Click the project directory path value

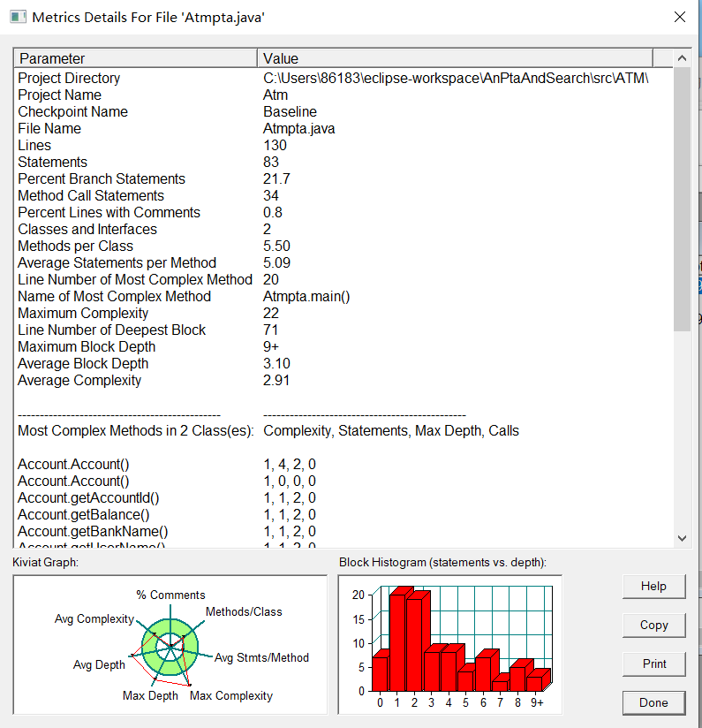(x=456, y=78)
